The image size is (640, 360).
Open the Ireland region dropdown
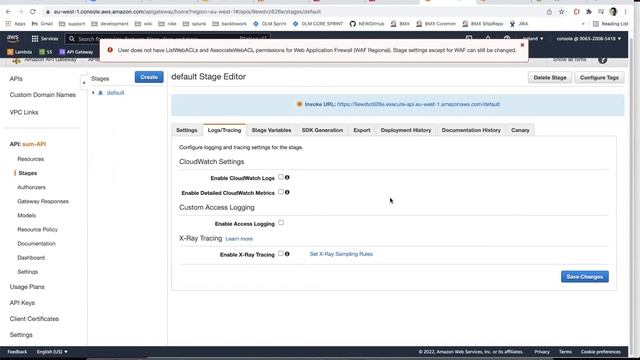[533, 38]
